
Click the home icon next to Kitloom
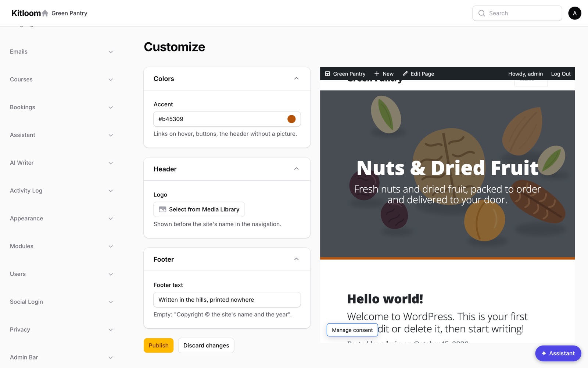tap(45, 13)
